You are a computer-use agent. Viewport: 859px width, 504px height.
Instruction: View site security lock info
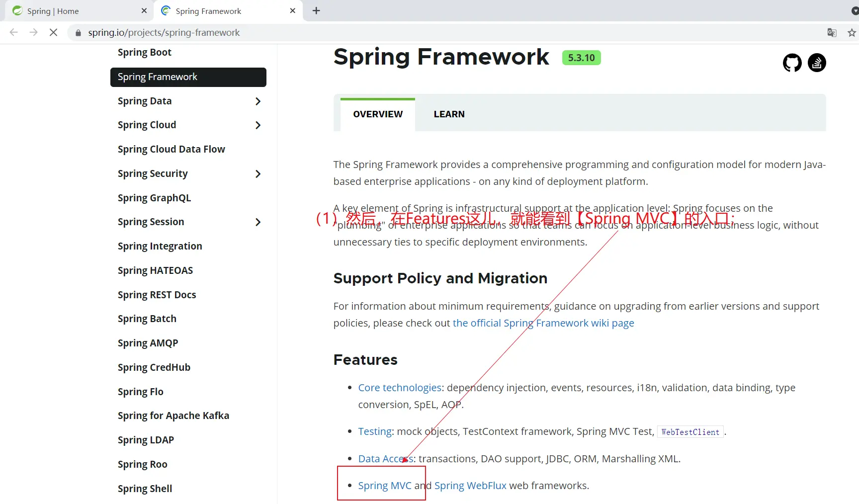point(78,33)
